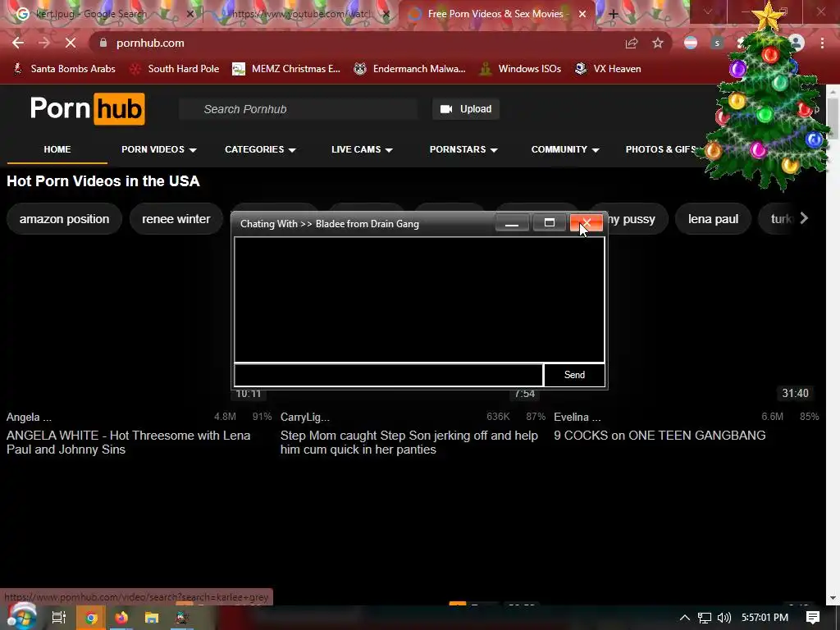
Task: Click the site logo in the header
Action: [x=87, y=109]
